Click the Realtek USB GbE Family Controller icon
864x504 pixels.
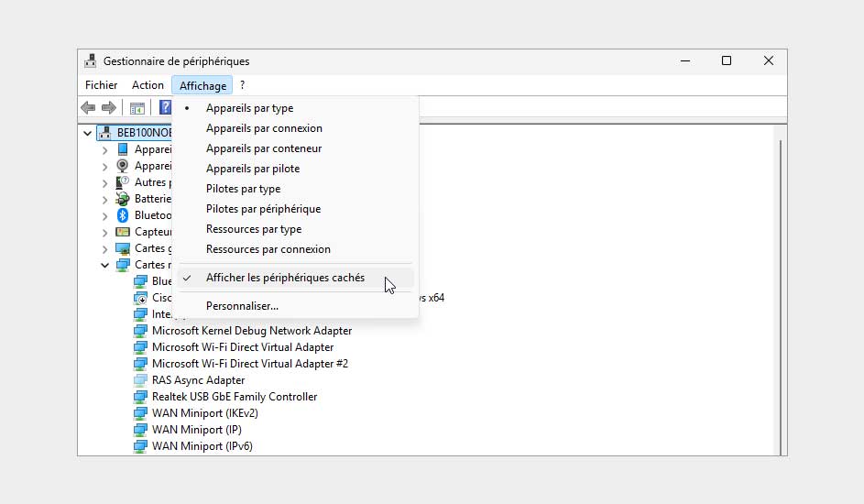140,397
